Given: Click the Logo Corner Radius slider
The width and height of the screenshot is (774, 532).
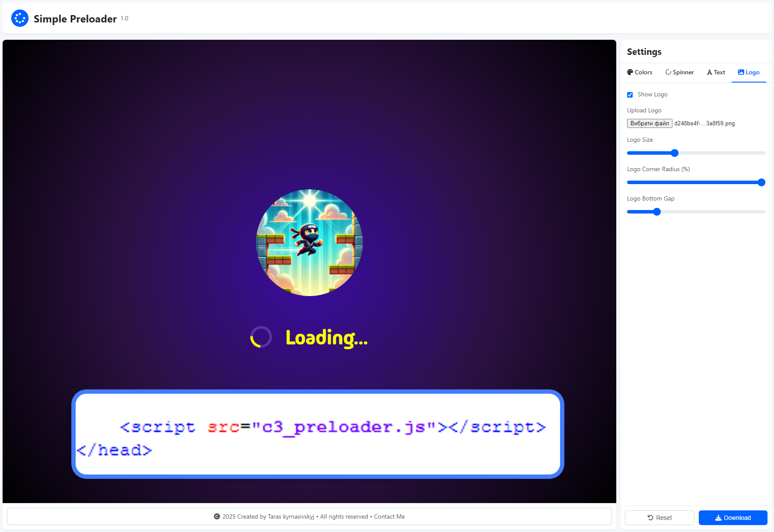Looking at the screenshot, I should pos(696,182).
